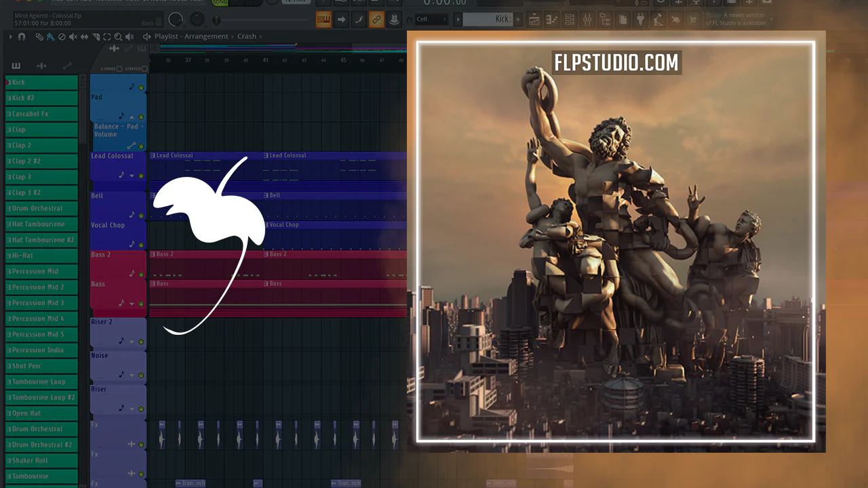Expand the Riser 2 track arrow
This screenshot has height=488, width=868.
(132, 342)
